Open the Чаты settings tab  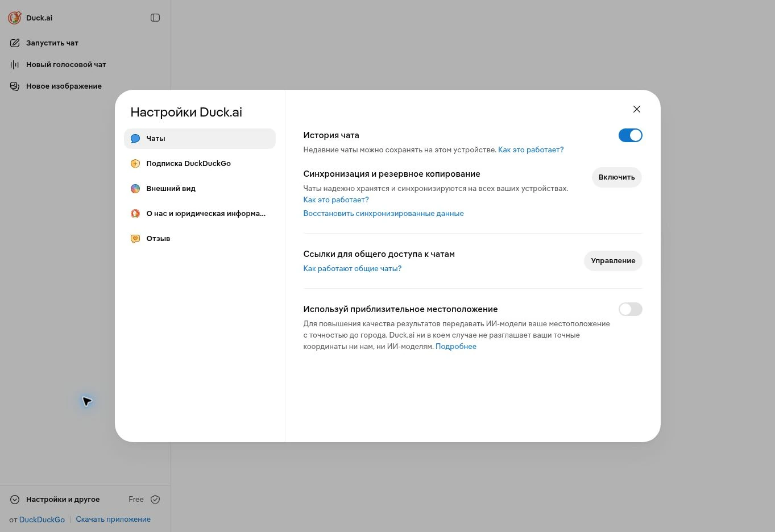[200, 138]
